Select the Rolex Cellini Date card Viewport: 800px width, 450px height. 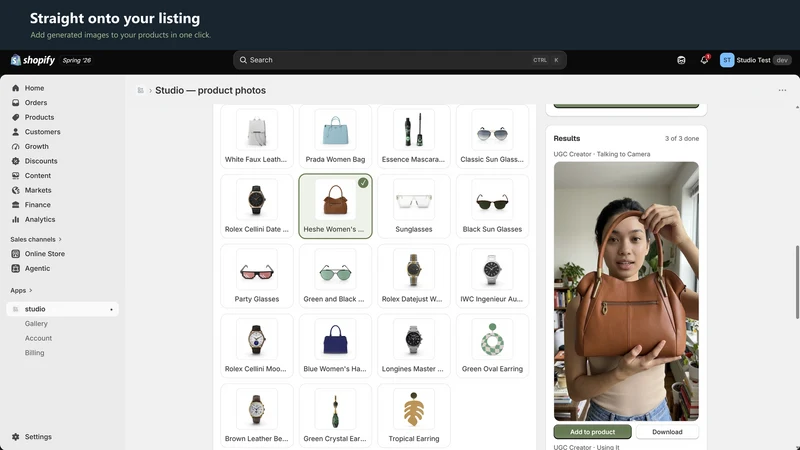[257, 206]
